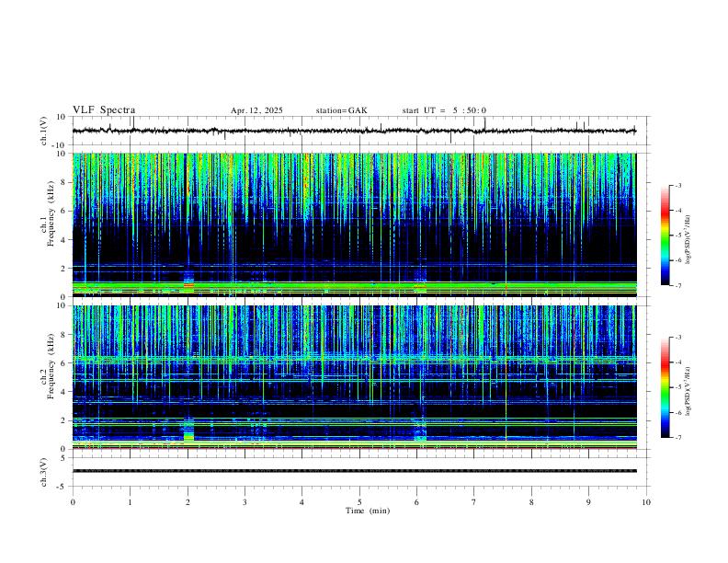Image resolution: width=728 pixels, height=563 pixels.
Task: Click the "station=GAK" label
Action: [x=341, y=110]
